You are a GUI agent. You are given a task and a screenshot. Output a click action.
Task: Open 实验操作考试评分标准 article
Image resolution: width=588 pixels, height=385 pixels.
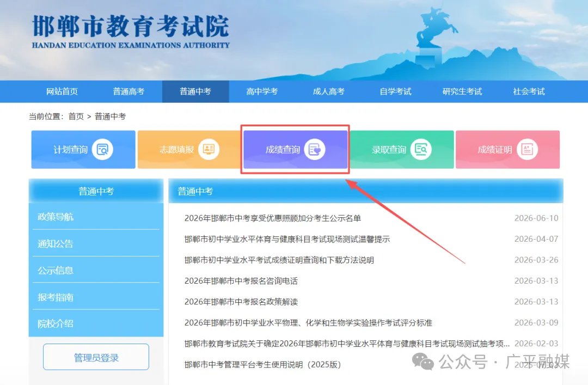[308, 323]
